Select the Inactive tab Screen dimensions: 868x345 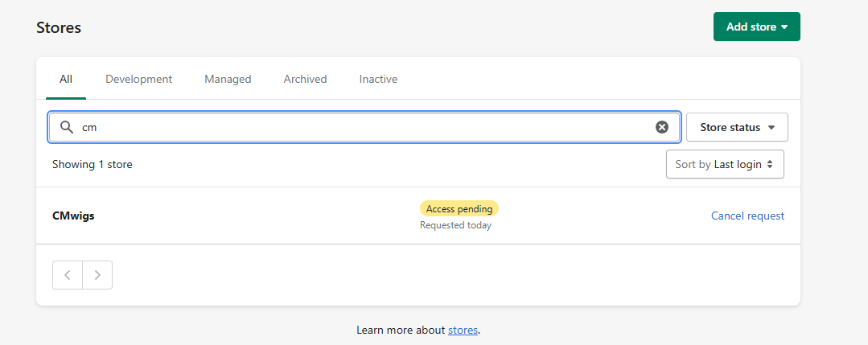378,79
